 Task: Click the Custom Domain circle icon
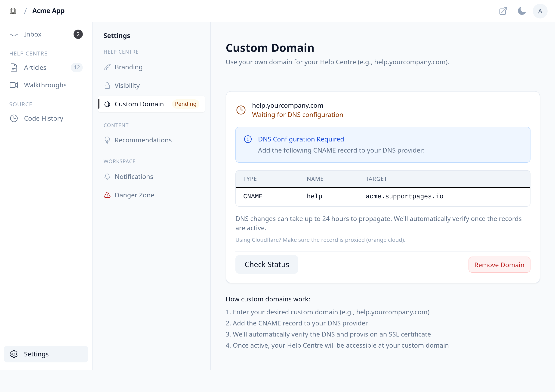(107, 104)
